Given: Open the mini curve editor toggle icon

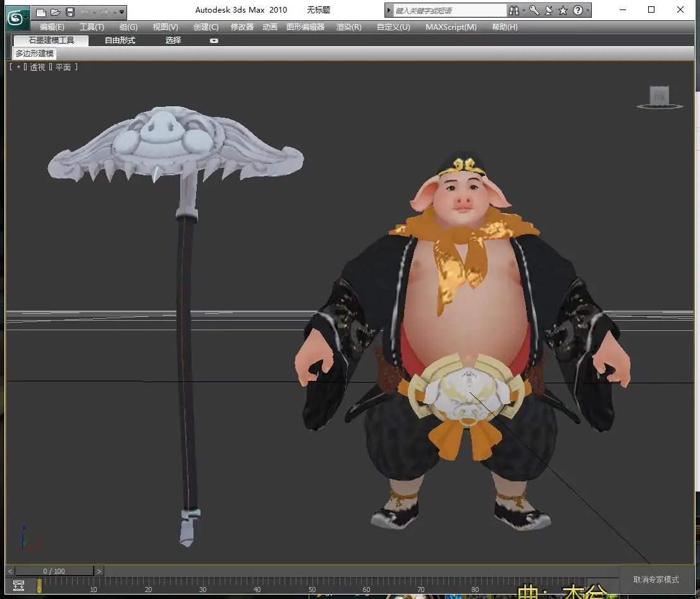Looking at the screenshot, I should click(18, 585).
